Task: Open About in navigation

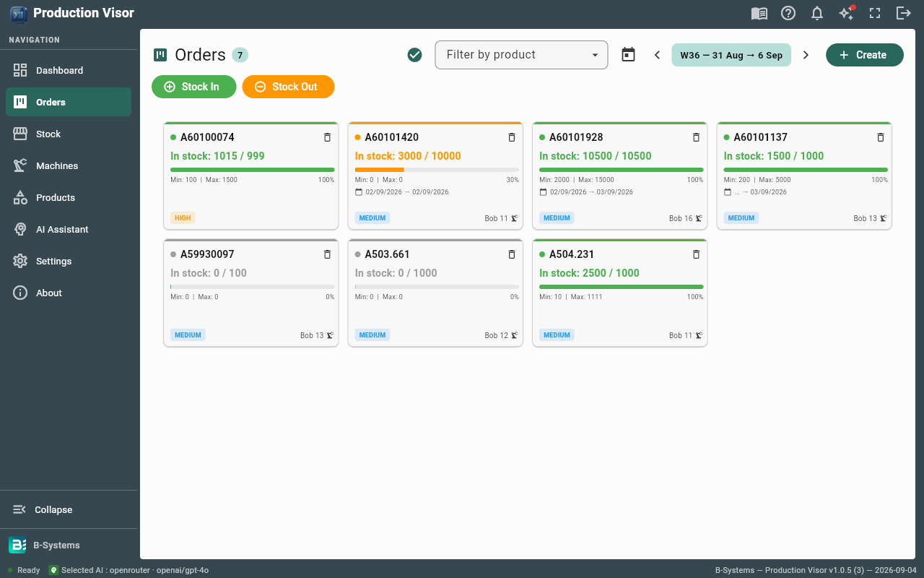Action: pos(69,293)
